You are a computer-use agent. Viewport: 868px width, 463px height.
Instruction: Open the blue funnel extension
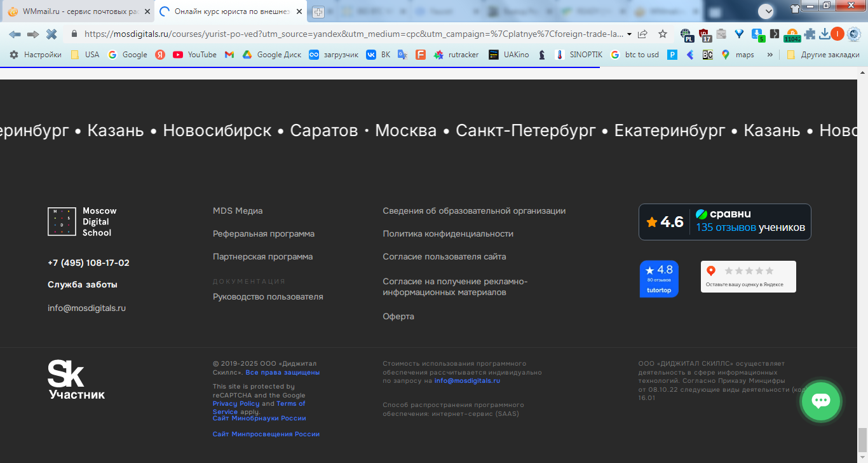pos(739,34)
